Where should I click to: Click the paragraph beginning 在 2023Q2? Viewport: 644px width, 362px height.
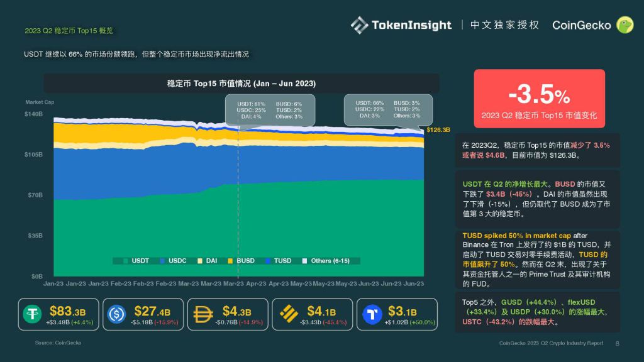point(536,150)
